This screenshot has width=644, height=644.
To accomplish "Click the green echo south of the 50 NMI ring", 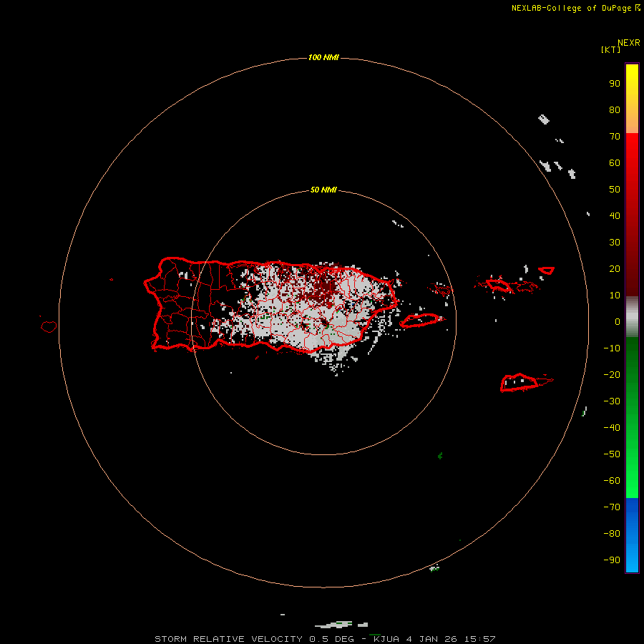I will [x=440, y=456].
